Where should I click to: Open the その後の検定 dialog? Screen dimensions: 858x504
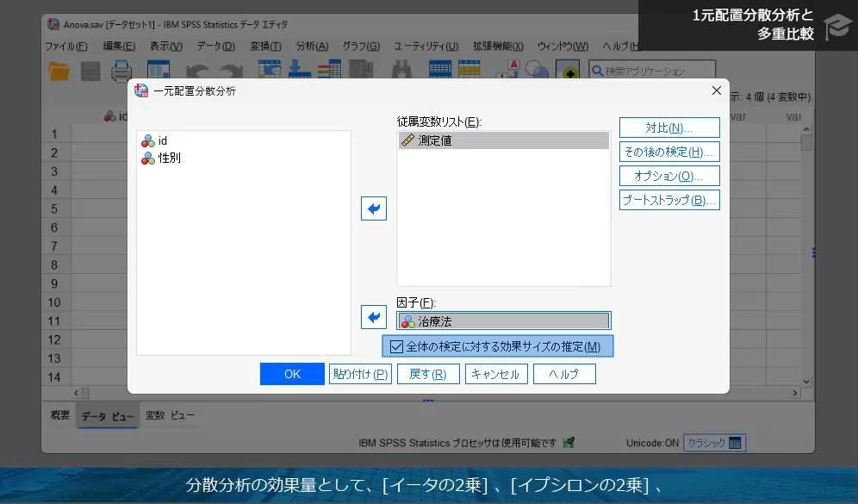point(668,152)
